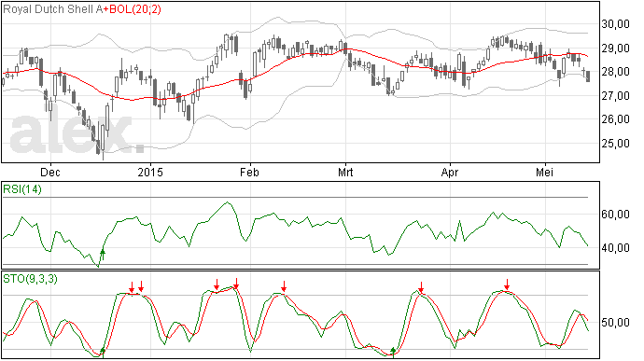Select the '25,00' price axis label
644x361 pixels.
(615, 144)
